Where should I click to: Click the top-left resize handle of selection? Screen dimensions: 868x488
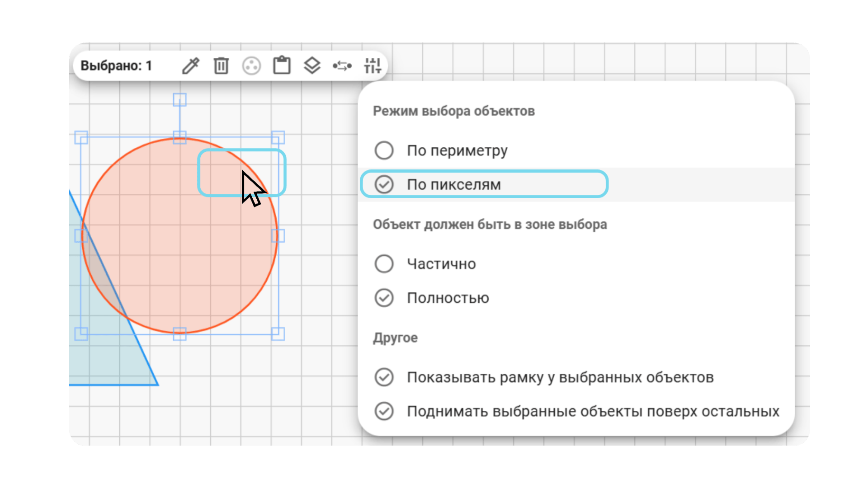(x=81, y=137)
